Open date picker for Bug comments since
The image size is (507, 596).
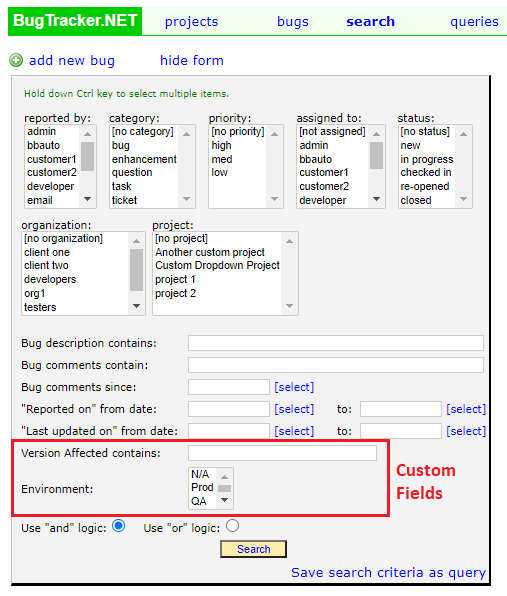pos(294,387)
